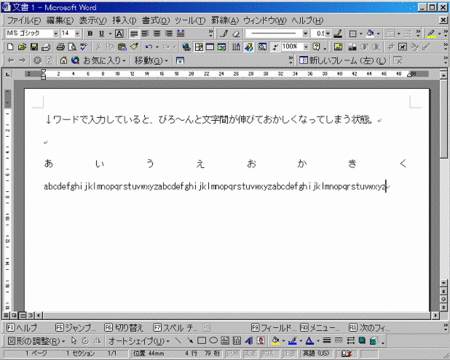Image resolution: width=450 pixels, height=360 pixels.
Task: Select the Oval drawing tool
Action: click(x=213, y=341)
